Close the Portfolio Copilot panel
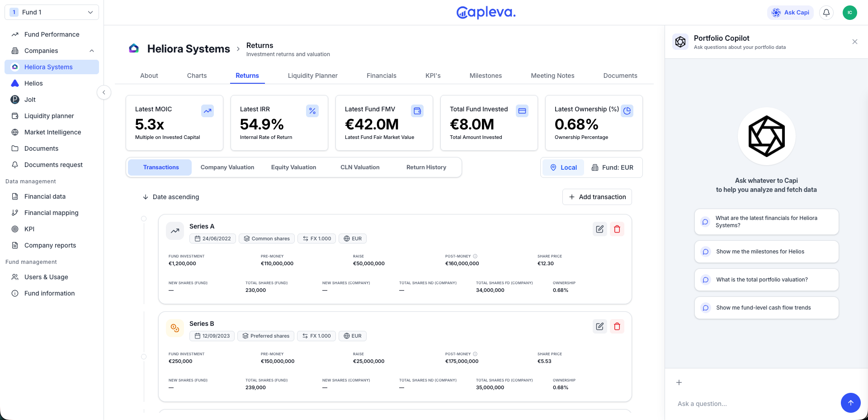Viewport: 868px width, 420px height. (x=854, y=42)
